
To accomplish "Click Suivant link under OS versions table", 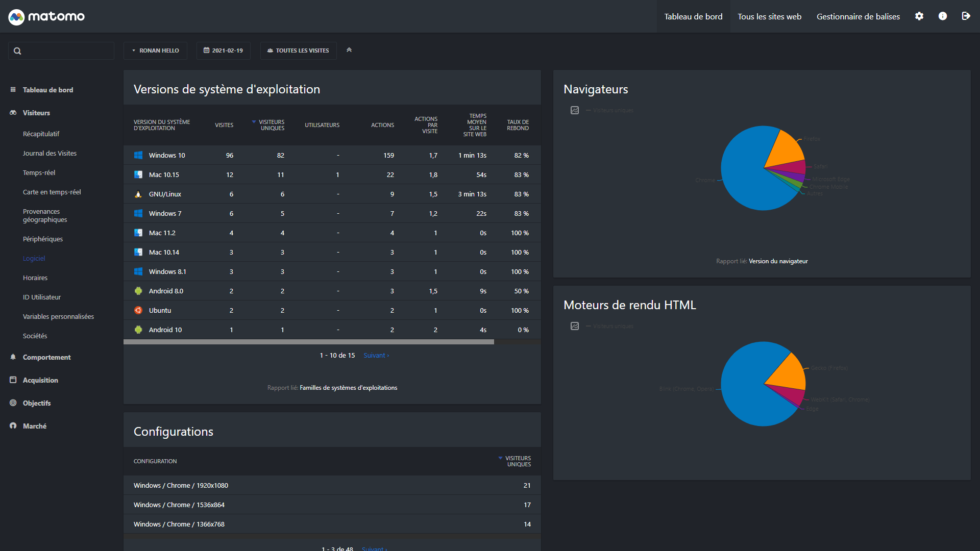I will tap(376, 356).
